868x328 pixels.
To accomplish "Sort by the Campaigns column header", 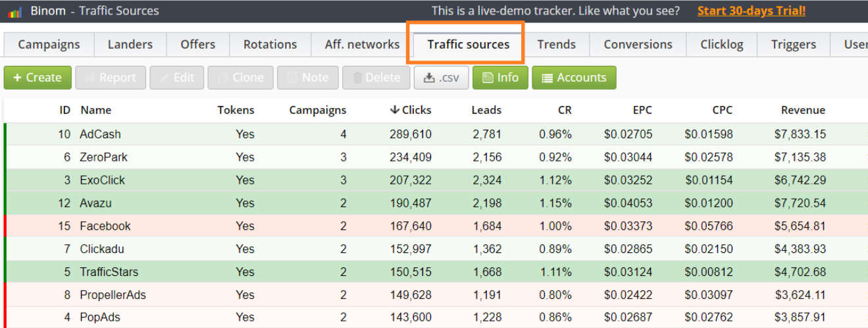I will coord(317,110).
